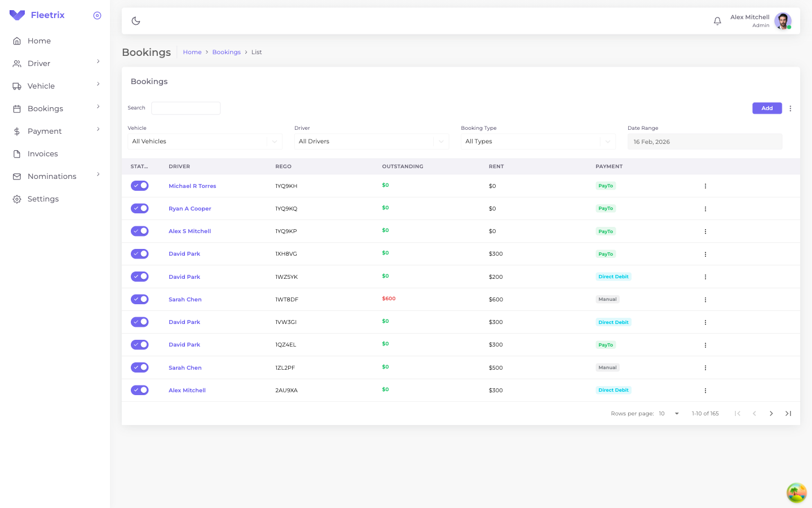Screen dimensions: 812x508
Task: Go to next page of bookings
Action: coord(771,414)
